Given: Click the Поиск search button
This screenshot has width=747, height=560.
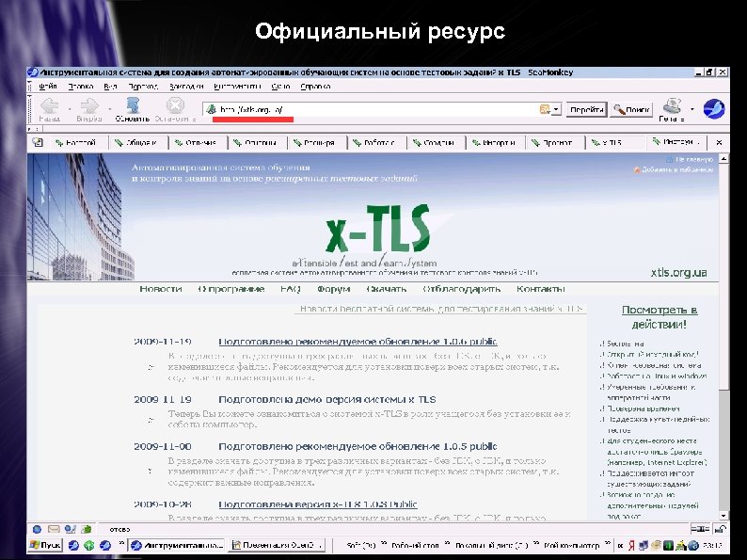Looking at the screenshot, I should pyautogui.click(x=631, y=109).
